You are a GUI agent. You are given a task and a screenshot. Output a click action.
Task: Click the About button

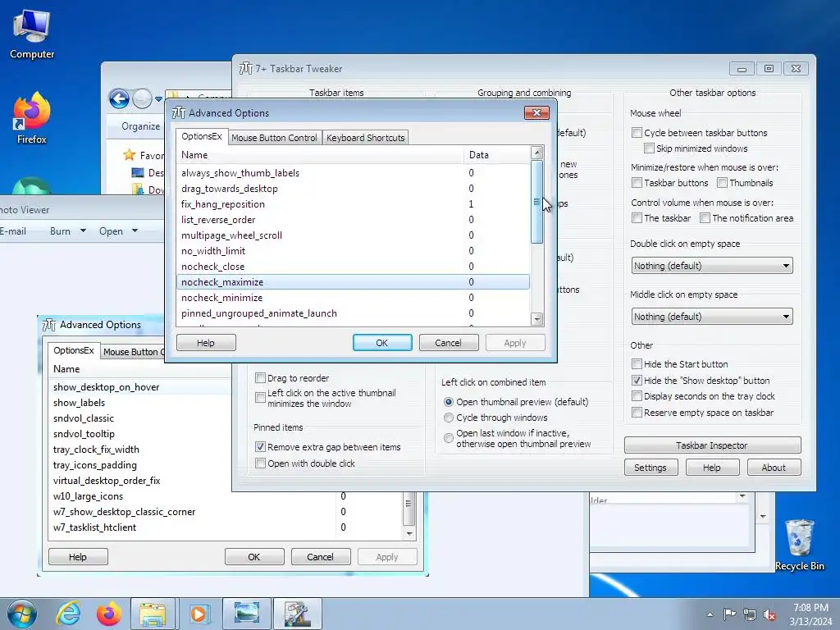[774, 468]
